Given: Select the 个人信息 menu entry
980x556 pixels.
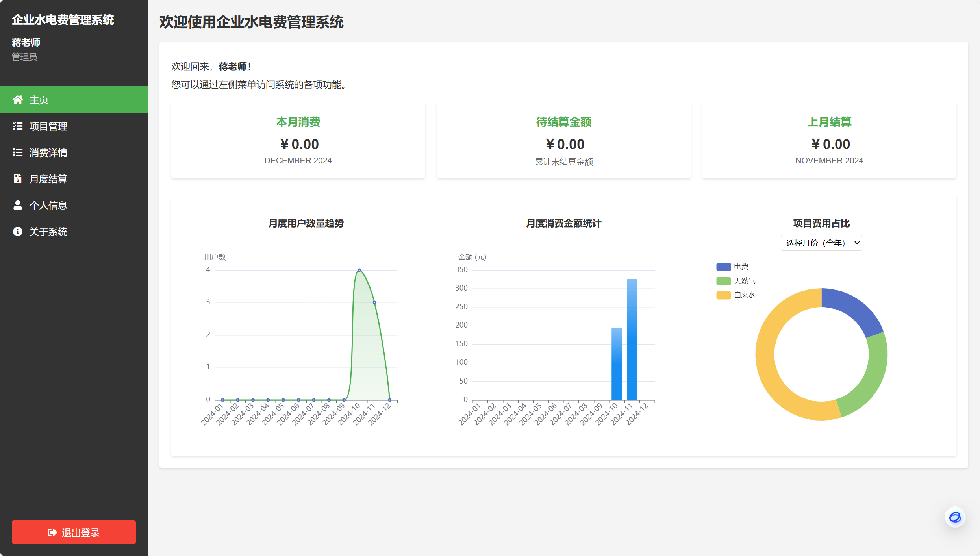Looking at the screenshot, I should point(74,205).
